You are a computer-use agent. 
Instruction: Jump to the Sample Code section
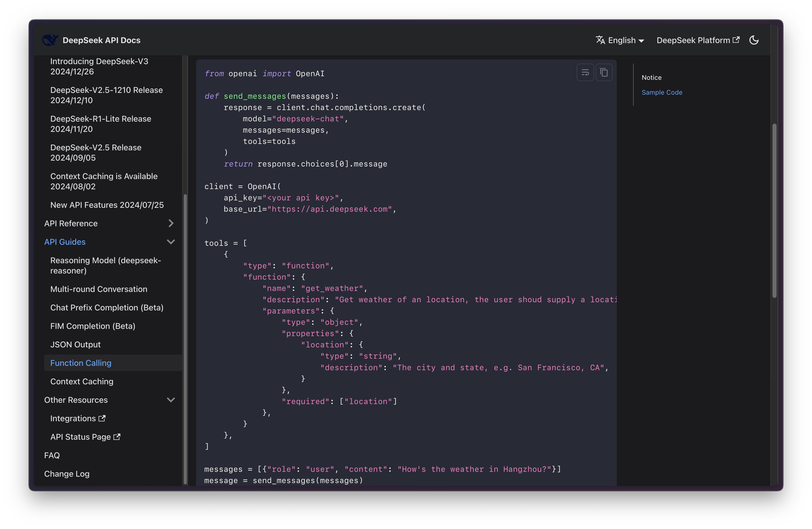point(662,92)
